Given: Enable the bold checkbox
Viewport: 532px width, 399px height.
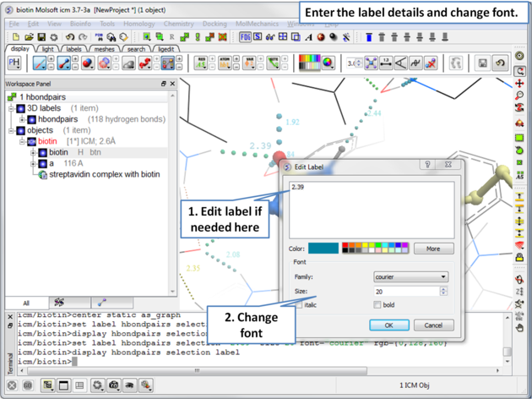Looking at the screenshot, I should click(377, 305).
